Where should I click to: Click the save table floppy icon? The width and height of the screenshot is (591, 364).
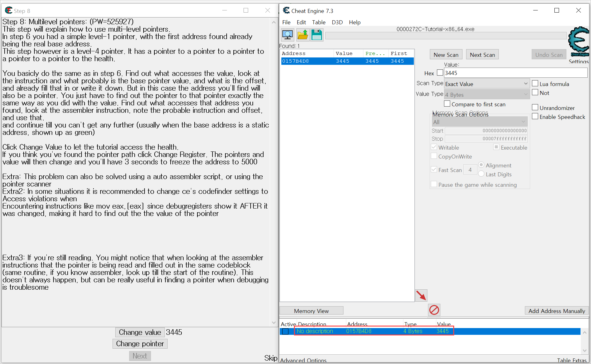point(316,35)
